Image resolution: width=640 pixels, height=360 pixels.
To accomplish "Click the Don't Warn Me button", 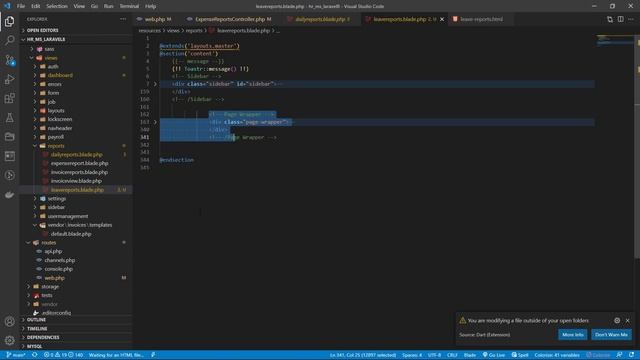I will pos(611,335).
